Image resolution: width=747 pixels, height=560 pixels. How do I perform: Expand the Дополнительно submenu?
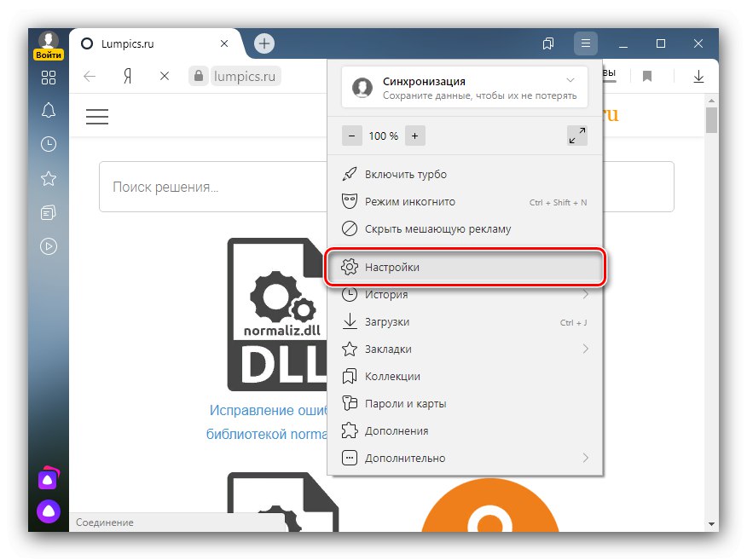pyautogui.click(x=465, y=458)
